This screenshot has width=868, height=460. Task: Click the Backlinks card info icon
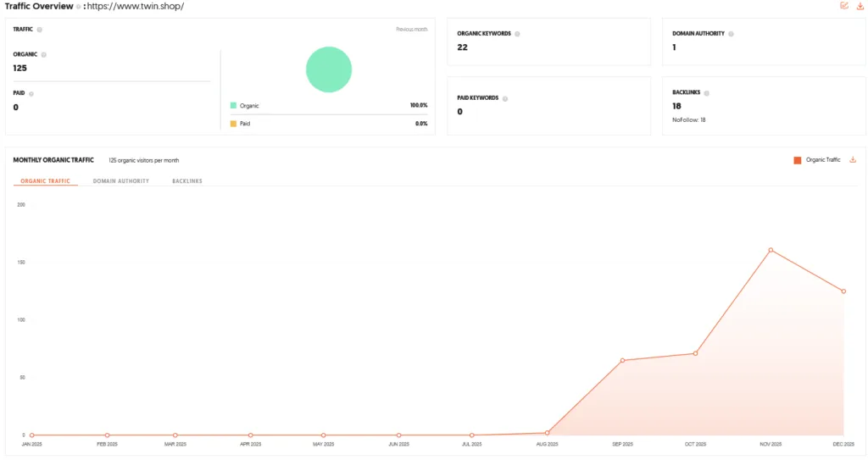point(706,93)
